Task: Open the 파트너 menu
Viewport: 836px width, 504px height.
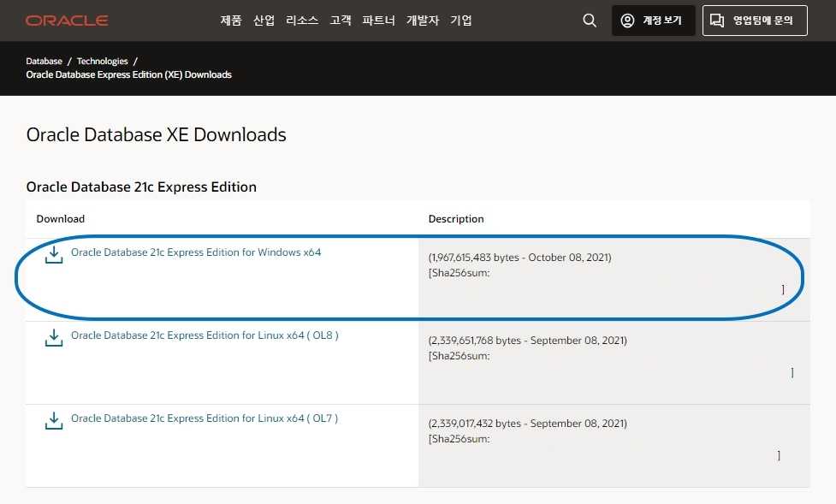Action: [378, 21]
